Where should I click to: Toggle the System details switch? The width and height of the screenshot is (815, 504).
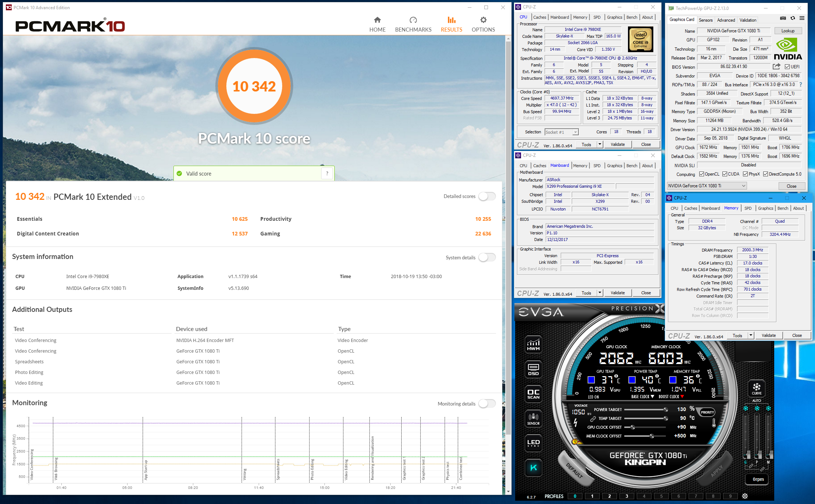(x=487, y=258)
